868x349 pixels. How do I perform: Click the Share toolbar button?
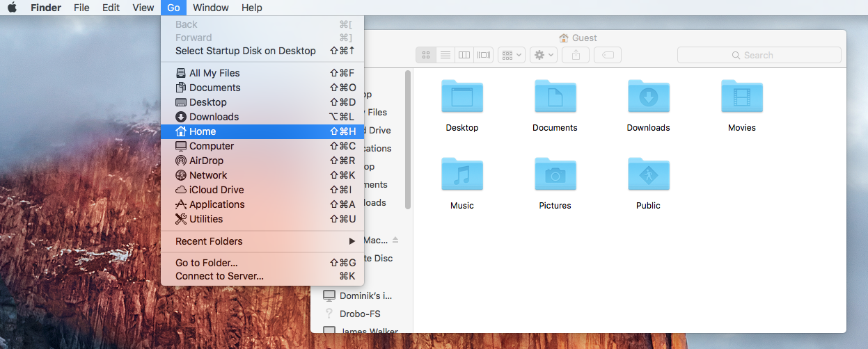(x=576, y=55)
